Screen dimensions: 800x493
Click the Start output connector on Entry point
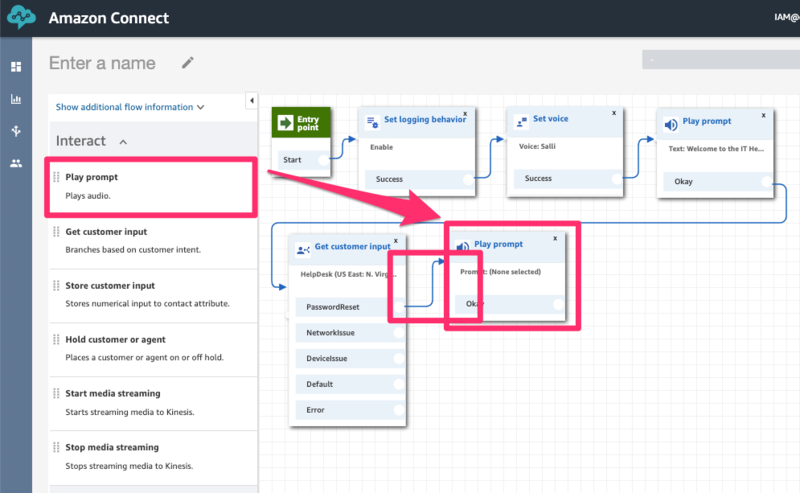323,160
